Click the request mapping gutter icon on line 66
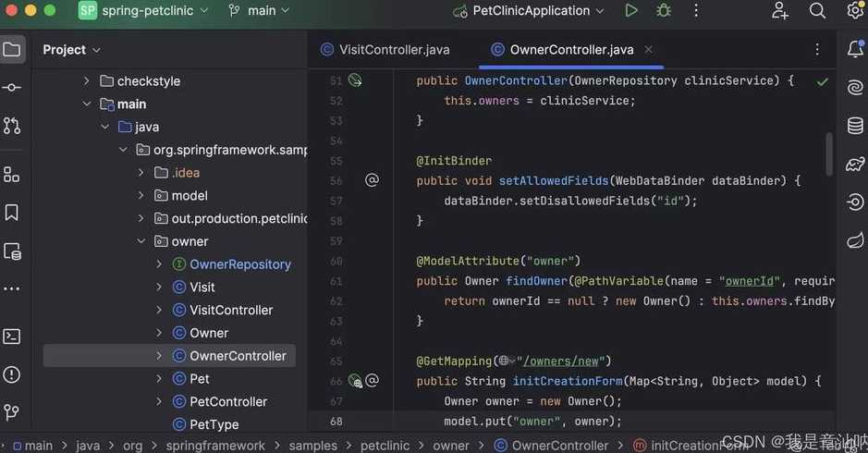Viewport: 868px width, 453px height. 355,381
